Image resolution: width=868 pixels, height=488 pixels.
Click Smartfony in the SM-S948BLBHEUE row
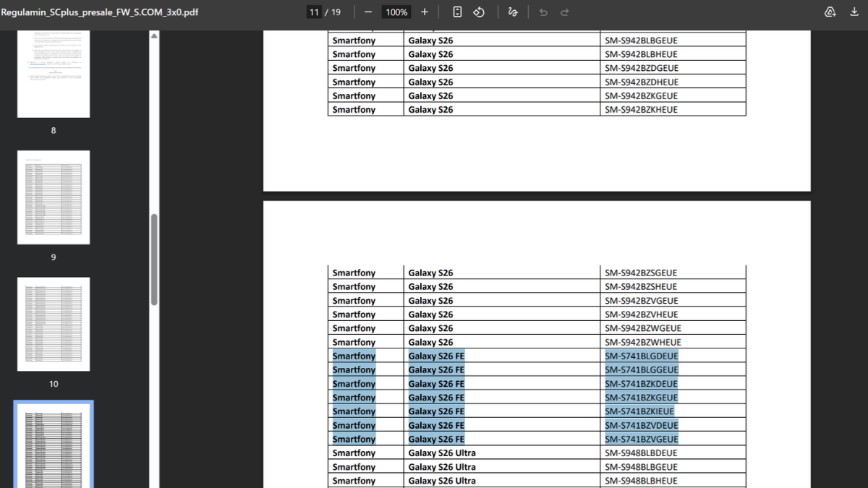click(354, 481)
